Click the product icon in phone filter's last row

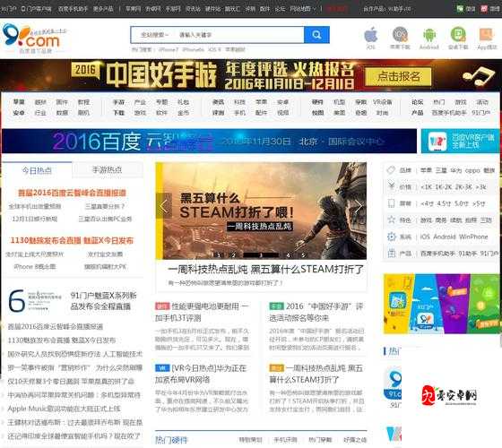click(391, 253)
